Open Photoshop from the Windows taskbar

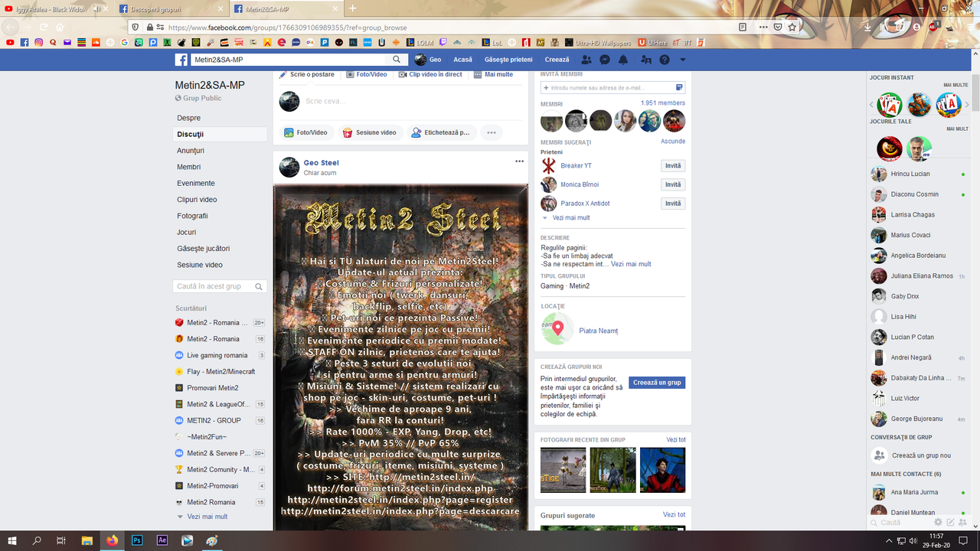(x=137, y=540)
